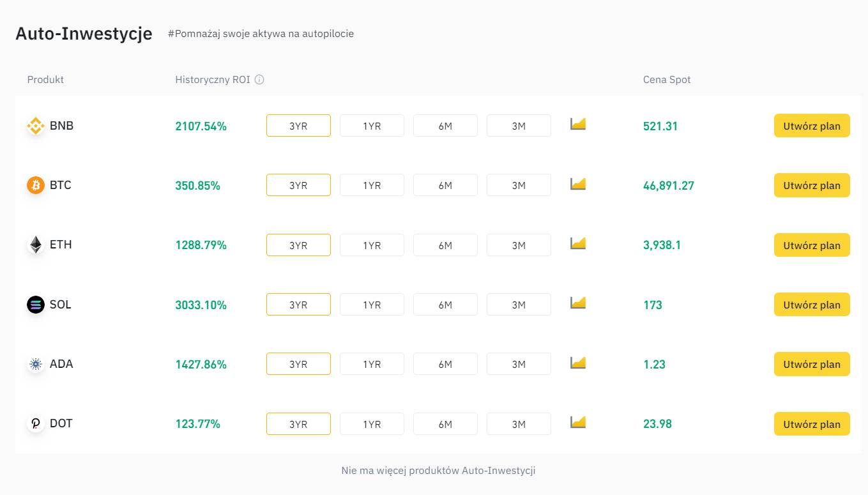Viewport: 868px width, 495px height.
Task: Click the Polkadot DOT logo icon
Action: click(36, 423)
